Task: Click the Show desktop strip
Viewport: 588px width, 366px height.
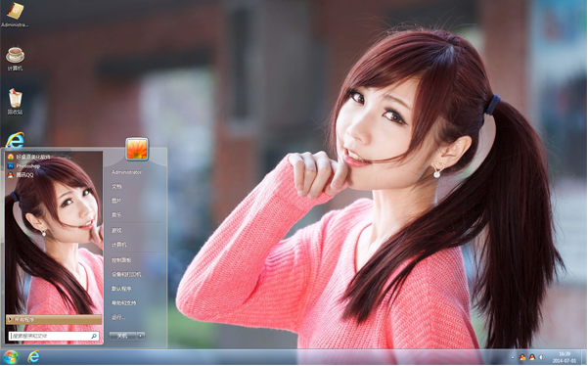Action: pos(584,357)
